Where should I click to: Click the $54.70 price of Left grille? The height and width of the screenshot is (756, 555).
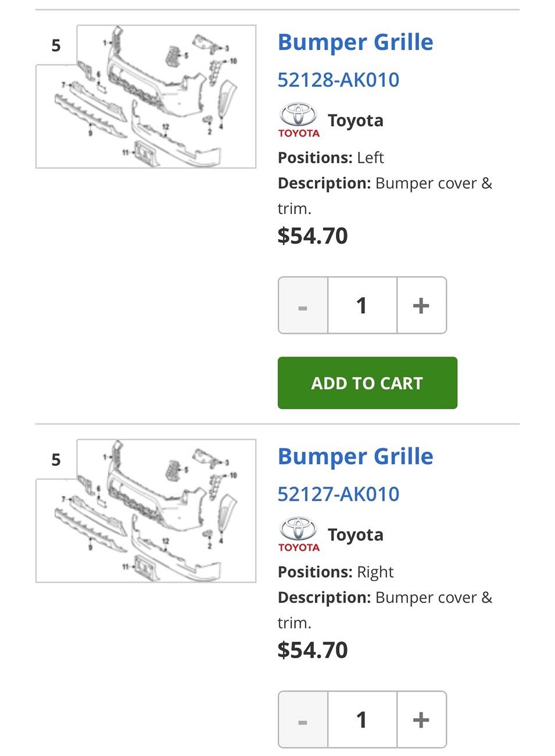(313, 236)
